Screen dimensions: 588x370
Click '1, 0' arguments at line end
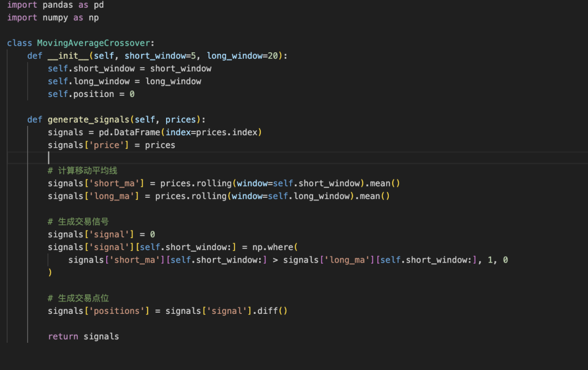[x=498, y=260]
